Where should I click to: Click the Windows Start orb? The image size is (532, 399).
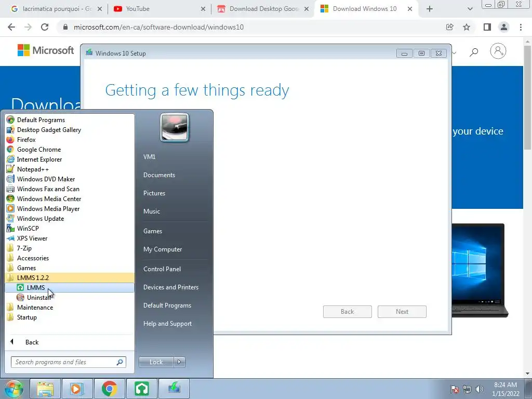(14, 389)
